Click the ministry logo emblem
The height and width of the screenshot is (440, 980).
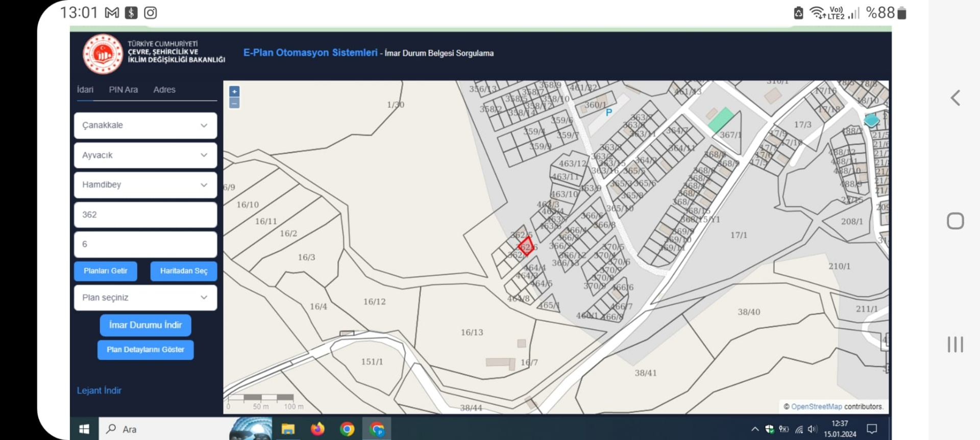coord(103,54)
